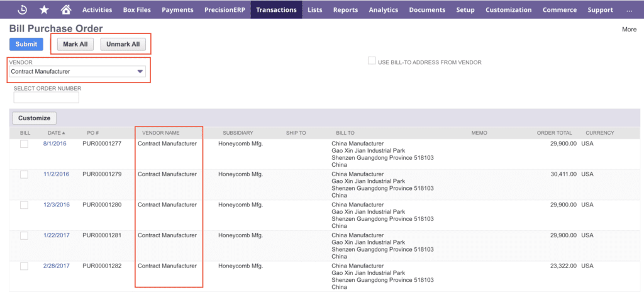Go to the home icon
Screen dimensions: 644x292
(65, 9)
